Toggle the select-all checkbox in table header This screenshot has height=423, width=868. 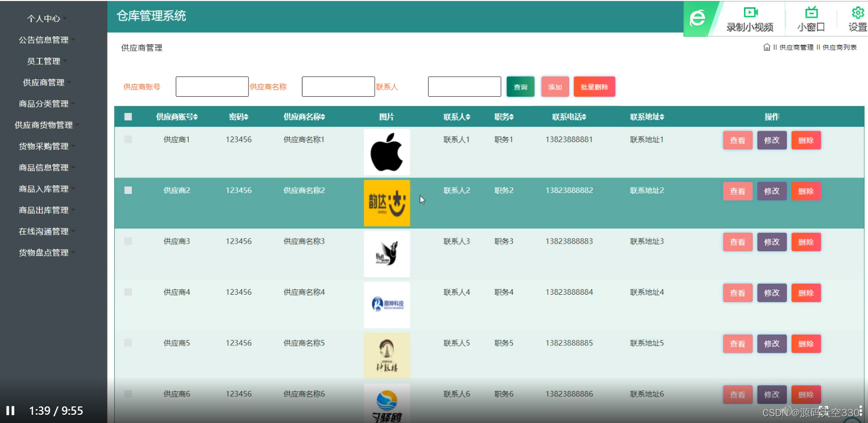pyautogui.click(x=128, y=117)
